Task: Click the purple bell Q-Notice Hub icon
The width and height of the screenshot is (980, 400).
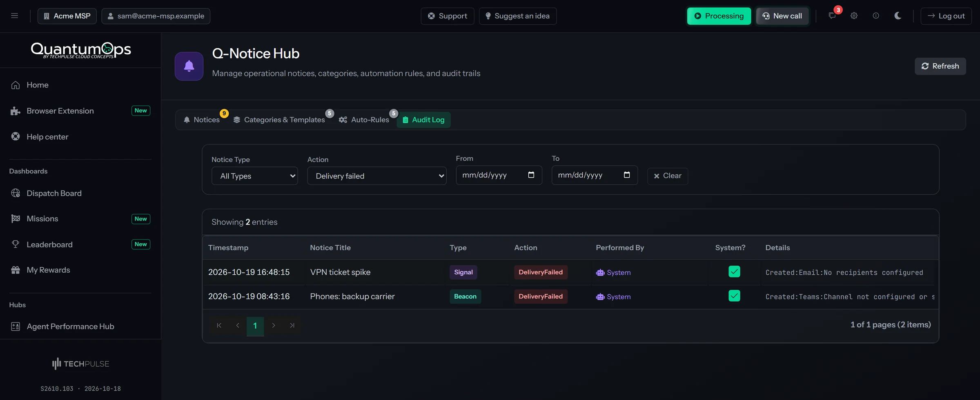Action: (189, 66)
